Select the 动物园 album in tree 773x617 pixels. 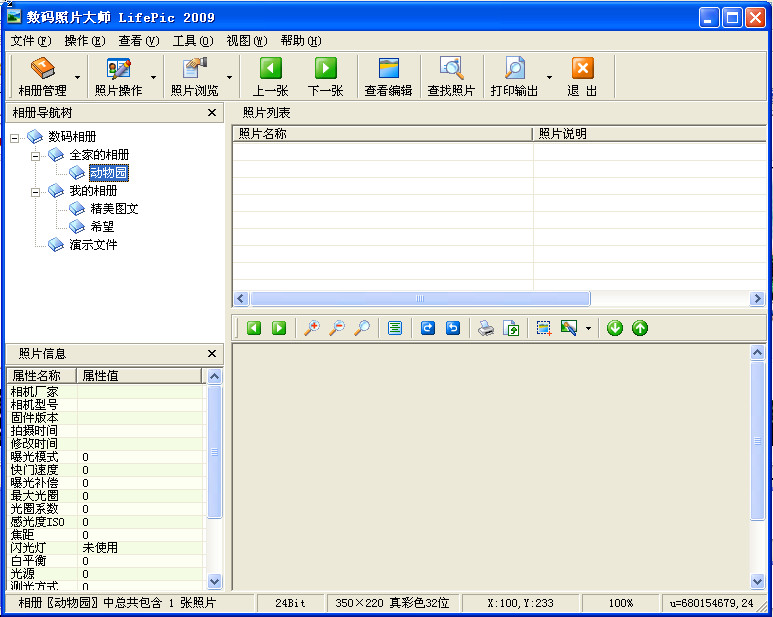108,172
